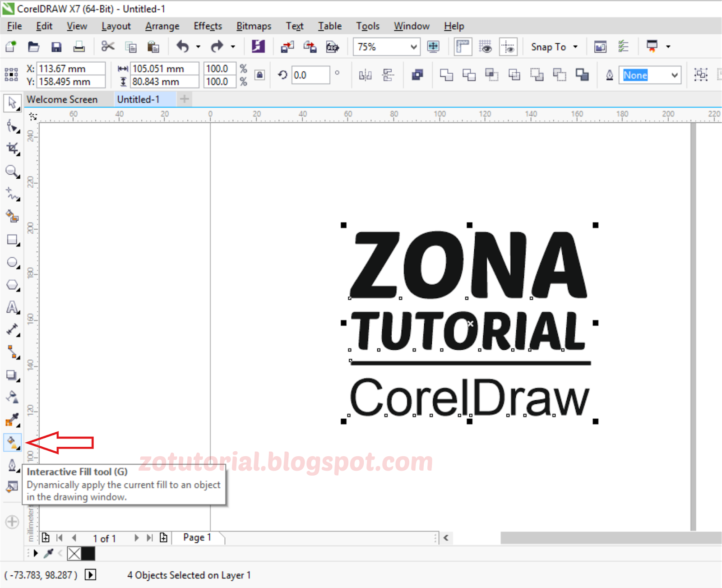Go to the next page arrow
The height and width of the screenshot is (588, 722).
136,538
